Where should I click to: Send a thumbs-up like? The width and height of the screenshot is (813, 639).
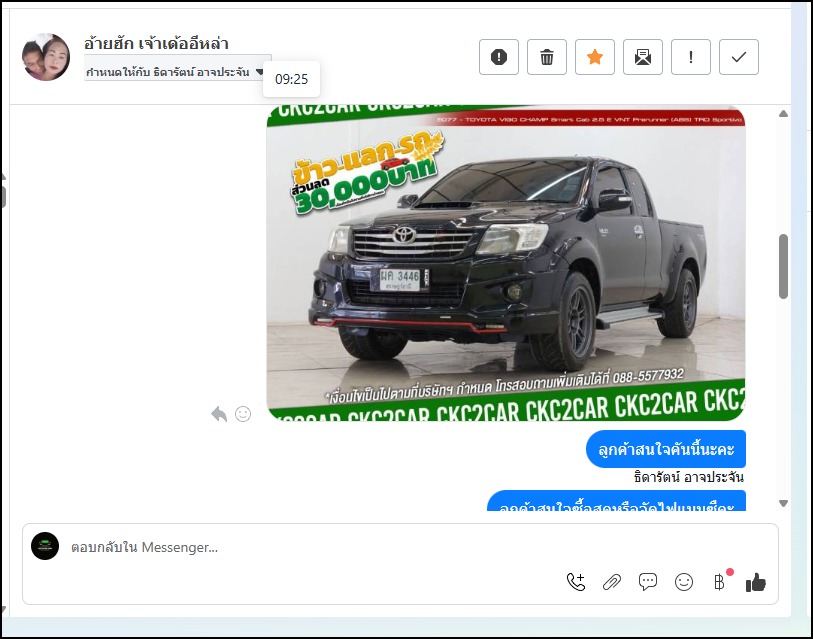pos(756,582)
